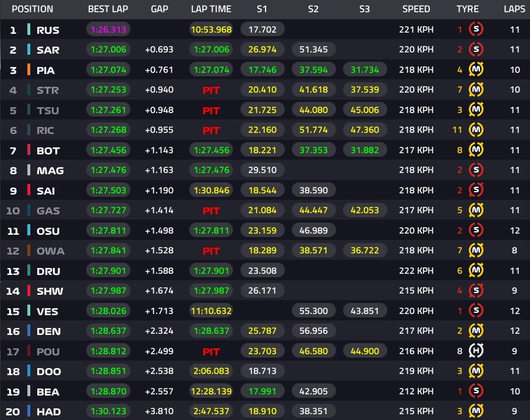Click VES team colour bar
Viewport: 530px width, 420px height.
[x=29, y=310]
